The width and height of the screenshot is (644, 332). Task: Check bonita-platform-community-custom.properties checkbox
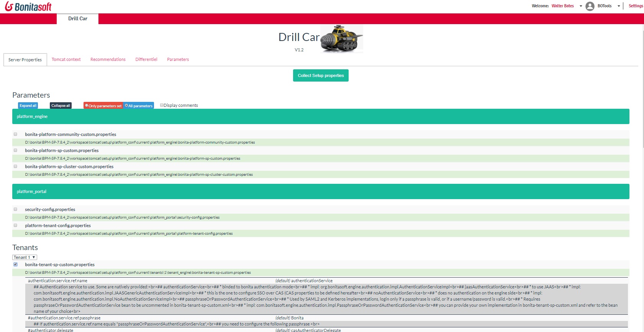16,134
